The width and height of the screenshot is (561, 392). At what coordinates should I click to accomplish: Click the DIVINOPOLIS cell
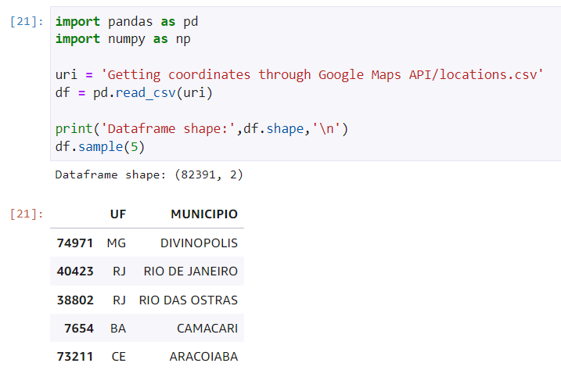[x=199, y=243]
